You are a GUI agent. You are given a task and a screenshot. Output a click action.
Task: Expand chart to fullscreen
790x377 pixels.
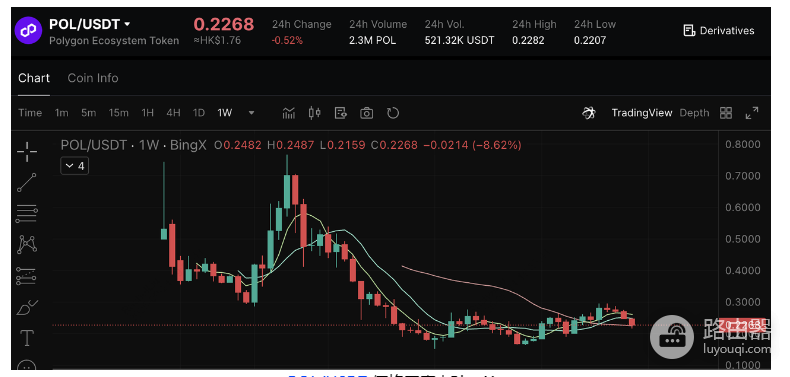752,113
